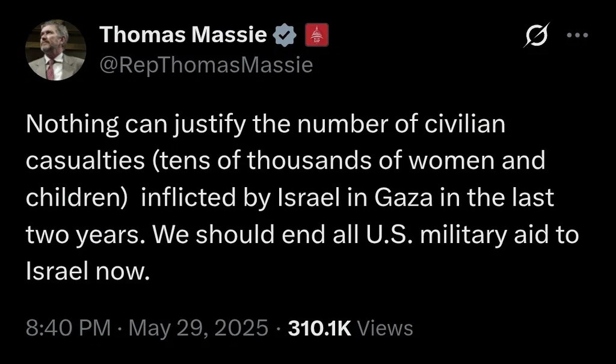This screenshot has width=616, height=364.
Task: Open the Grok slashed-circle icon
Action: click(x=536, y=36)
